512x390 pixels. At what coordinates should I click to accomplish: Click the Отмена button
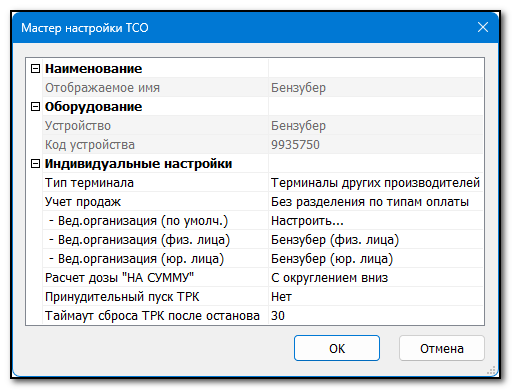442,348
